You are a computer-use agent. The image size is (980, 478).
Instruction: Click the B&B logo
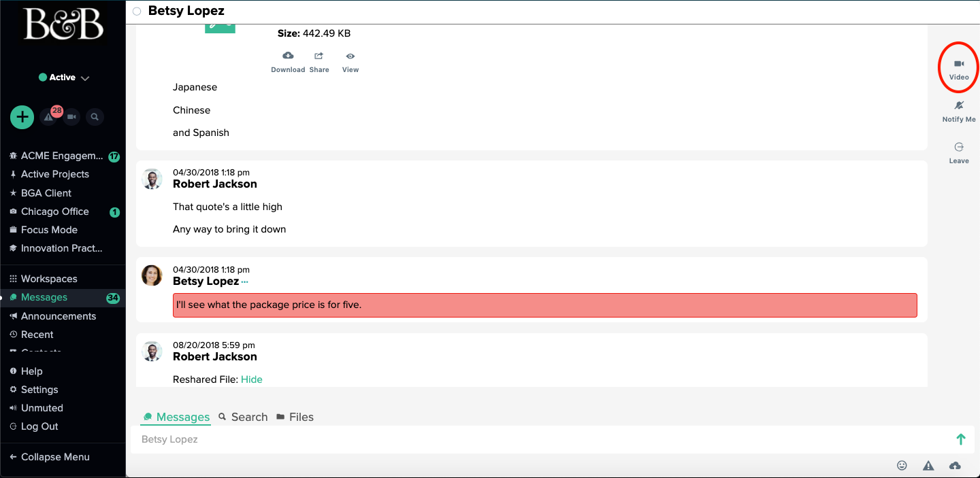coord(63,24)
